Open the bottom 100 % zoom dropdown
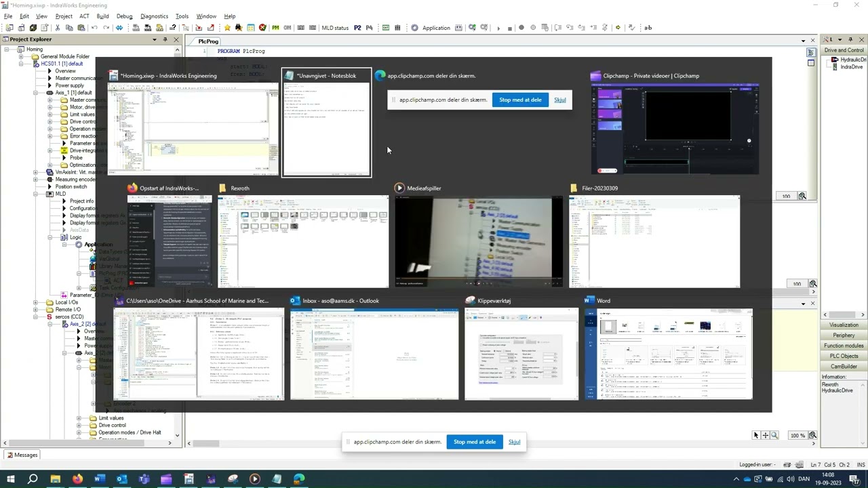Image resolution: width=868 pixels, height=488 pixels. click(x=797, y=435)
